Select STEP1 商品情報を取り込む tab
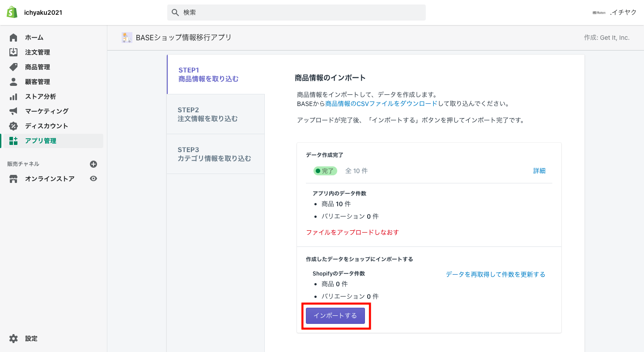The image size is (644, 352). click(216, 74)
